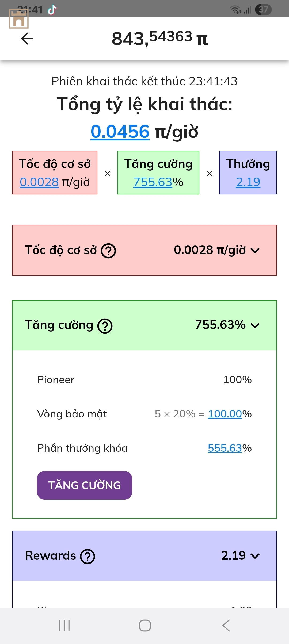Image resolution: width=289 pixels, height=644 pixels.
Task: Tap the 755.63 boost percentage link
Action: coord(153,182)
